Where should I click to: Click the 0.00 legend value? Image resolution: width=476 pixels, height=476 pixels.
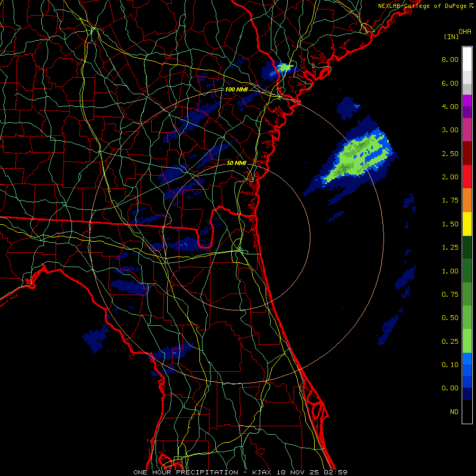450,388
